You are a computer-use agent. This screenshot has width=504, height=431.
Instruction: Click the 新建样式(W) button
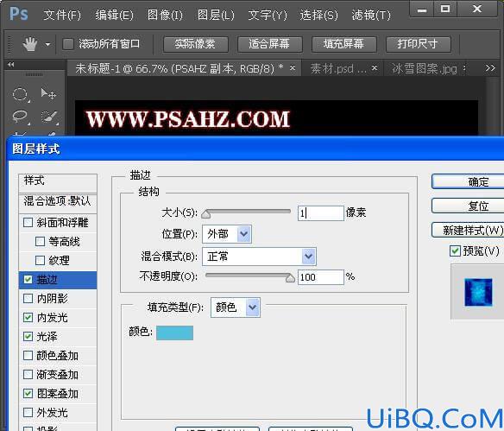pyautogui.click(x=468, y=230)
